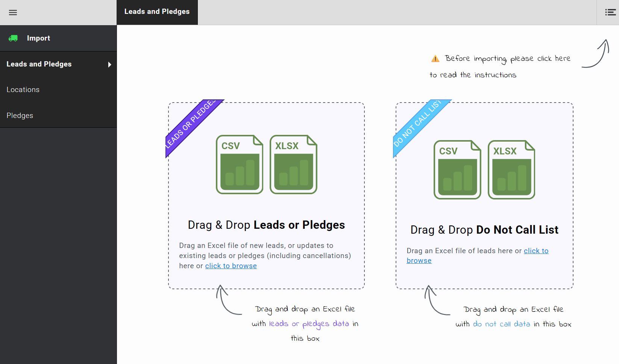
Task: Click the XLSX file icon in Do Not Call List box
Action: tap(511, 169)
